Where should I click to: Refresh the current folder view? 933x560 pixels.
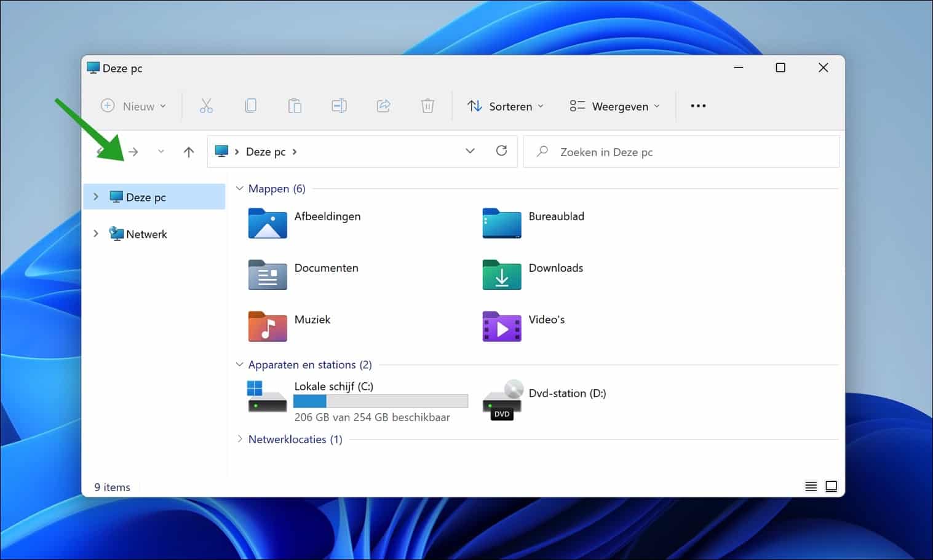(501, 151)
